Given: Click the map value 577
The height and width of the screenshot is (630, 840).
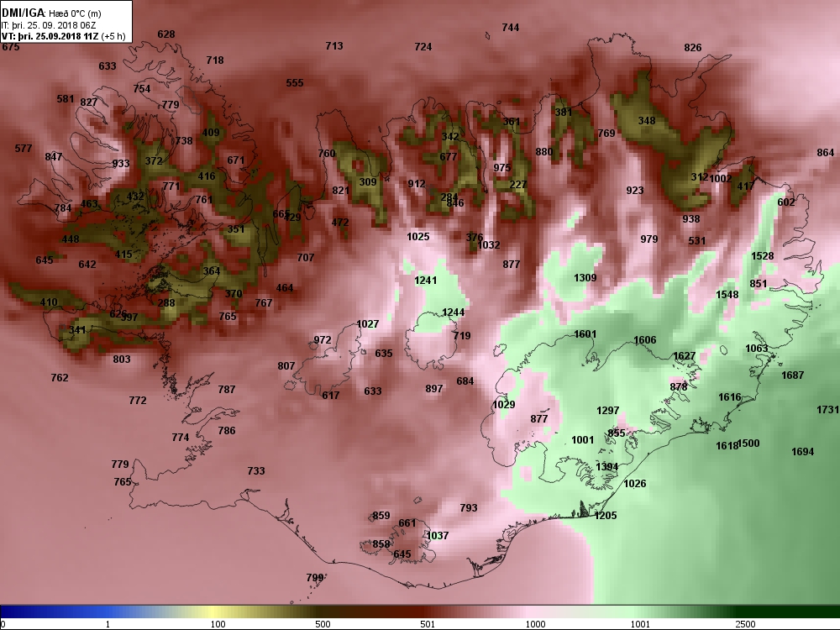Looking at the screenshot, I should 24,149.
